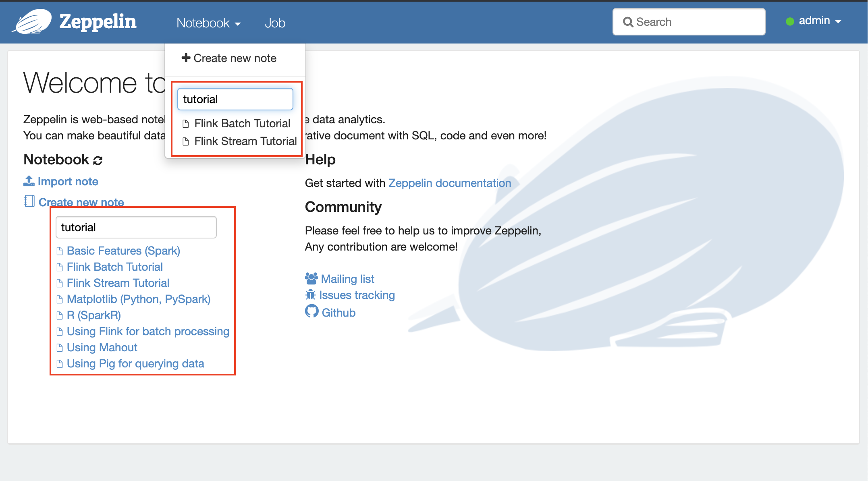Viewport: 868px width, 481px height.
Task: Click the note filter field in Notebook dropdown
Action: (x=235, y=99)
